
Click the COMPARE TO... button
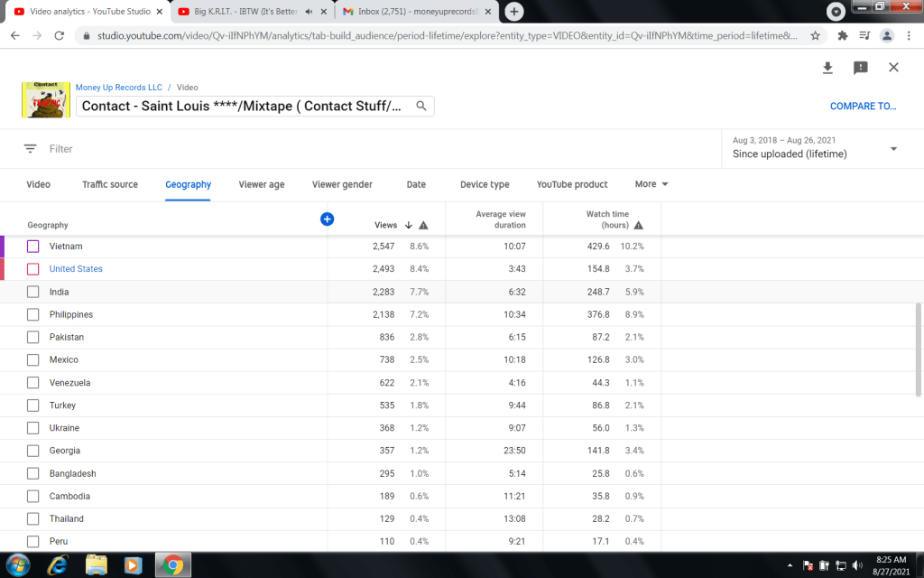(x=863, y=106)
